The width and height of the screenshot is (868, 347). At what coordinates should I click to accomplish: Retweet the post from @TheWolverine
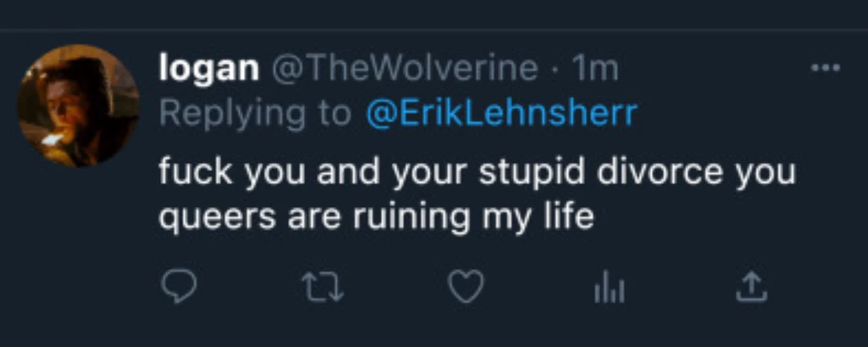323,288
